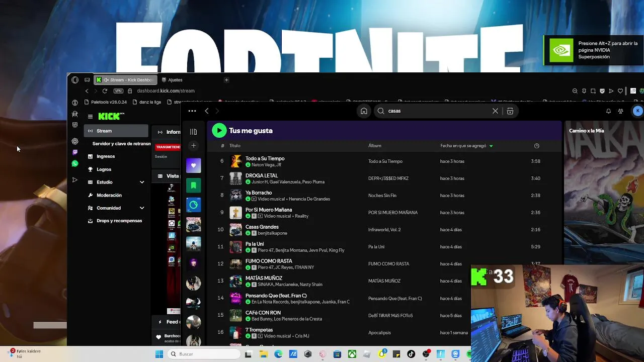Screen dimensions: 644x362
Task: Open browser heart bookmarks icon
Action: pyautogui.click(x=620, y=91)
